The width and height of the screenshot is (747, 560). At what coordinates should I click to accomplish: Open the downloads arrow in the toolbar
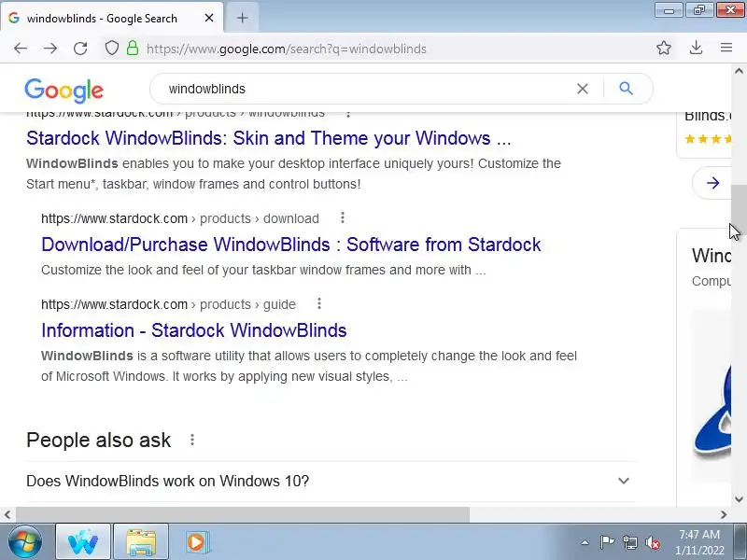(x=696, y=48)
